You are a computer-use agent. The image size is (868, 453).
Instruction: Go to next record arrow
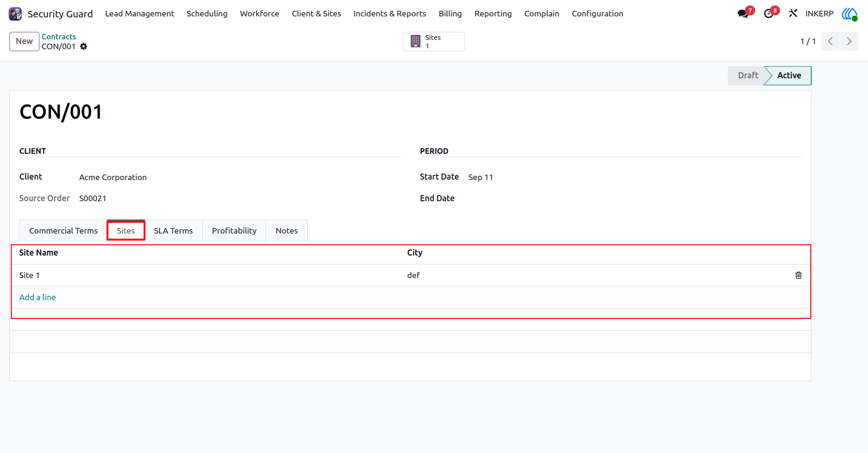coord(849,41)
